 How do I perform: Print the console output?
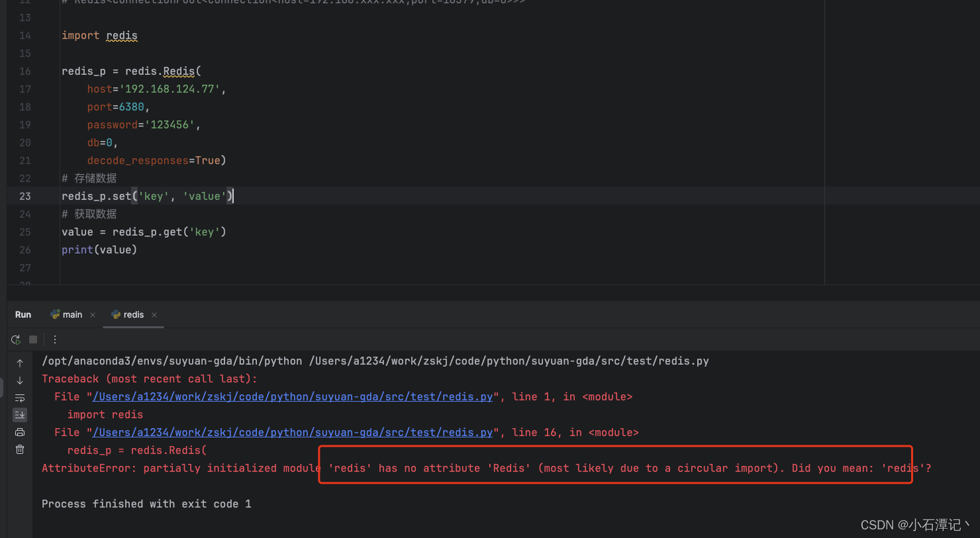pos(20,432)
